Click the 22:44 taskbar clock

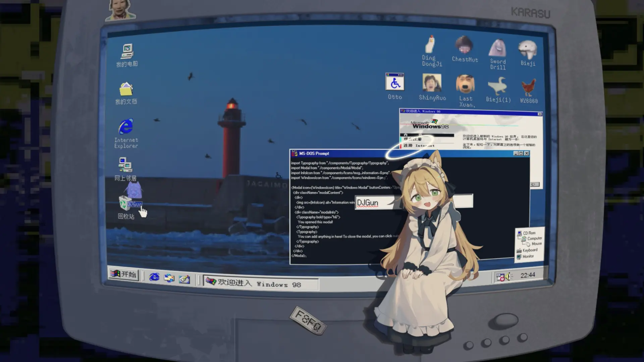click(528, 275)
